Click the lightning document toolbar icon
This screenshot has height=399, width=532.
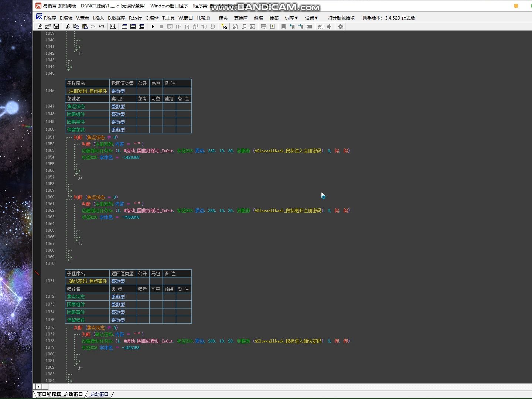pos(272,27)
